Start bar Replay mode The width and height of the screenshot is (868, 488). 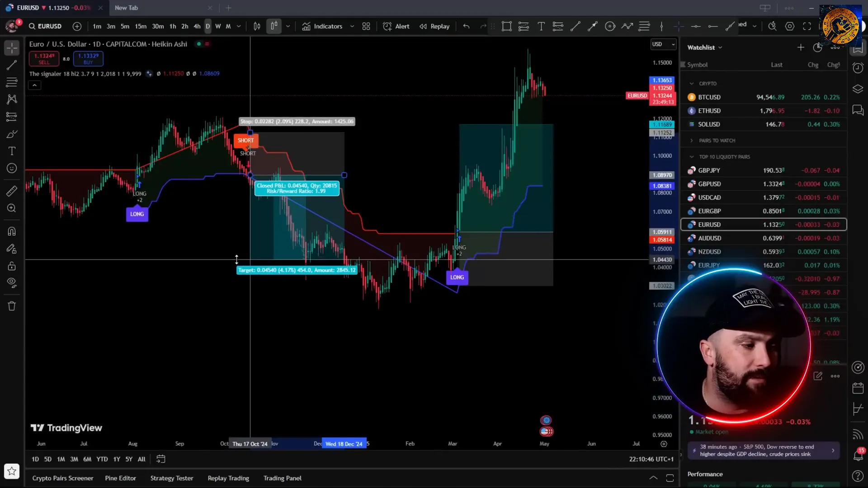coord(434,26)
